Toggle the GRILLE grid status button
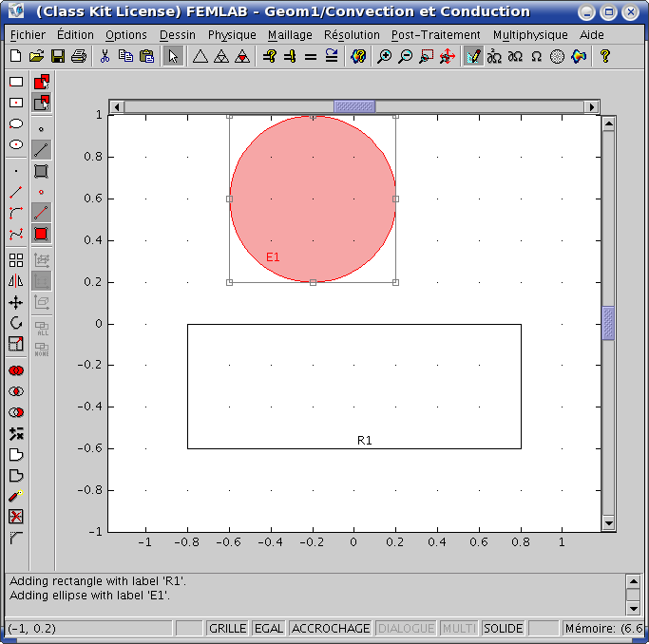The width and height of the screenshot is (649, 644). (227, 629)
